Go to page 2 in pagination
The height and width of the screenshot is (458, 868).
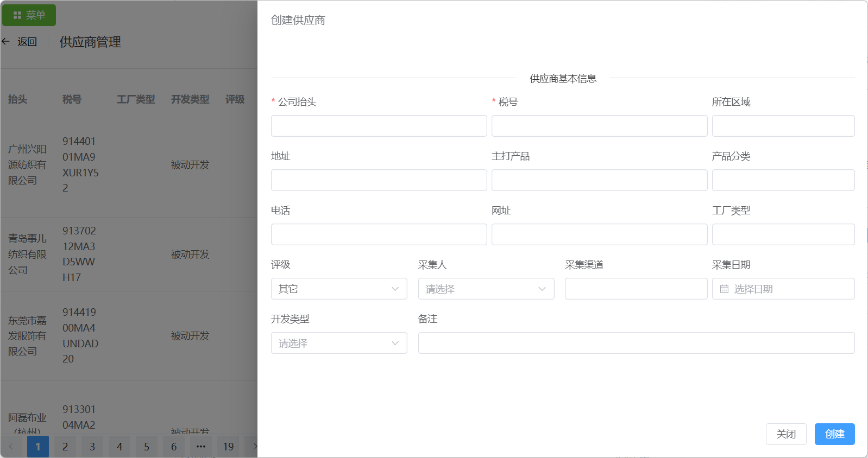pyautogui.click(x=65, y=447)
